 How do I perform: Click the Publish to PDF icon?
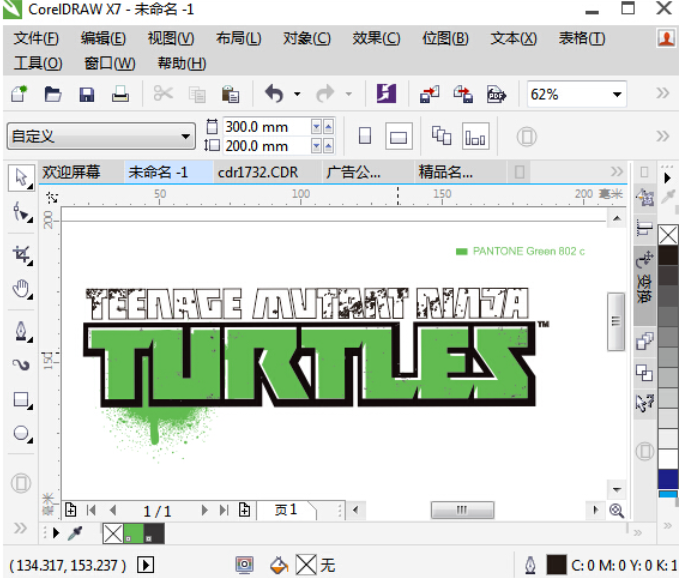[x=495, y=95]
